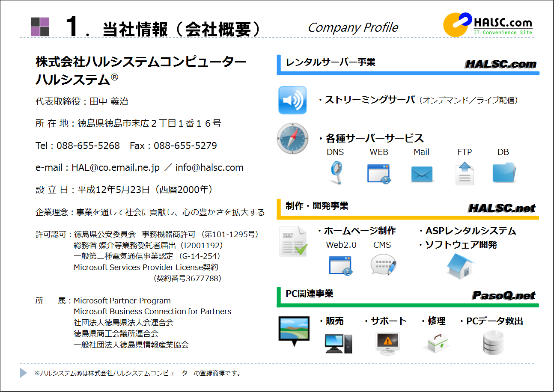
Task: Click the compass server services icon
Action: pyautogui.click(x=292, y=138)
